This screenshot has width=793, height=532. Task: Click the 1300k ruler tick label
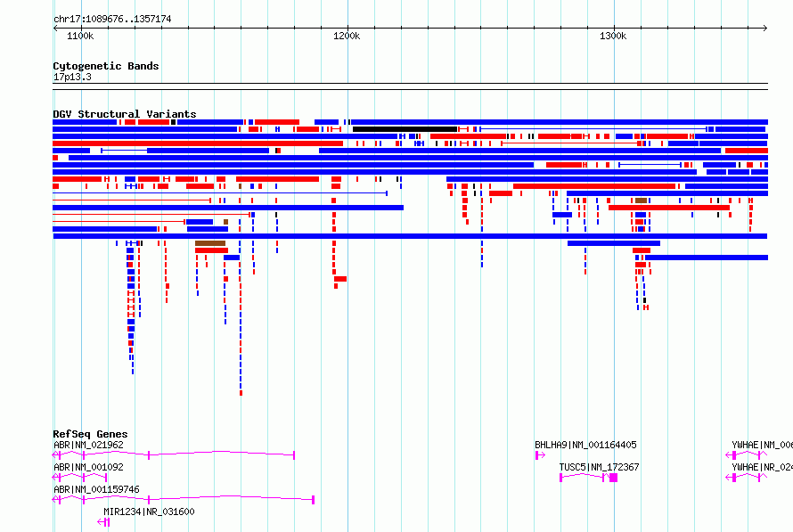click(613, 36)
